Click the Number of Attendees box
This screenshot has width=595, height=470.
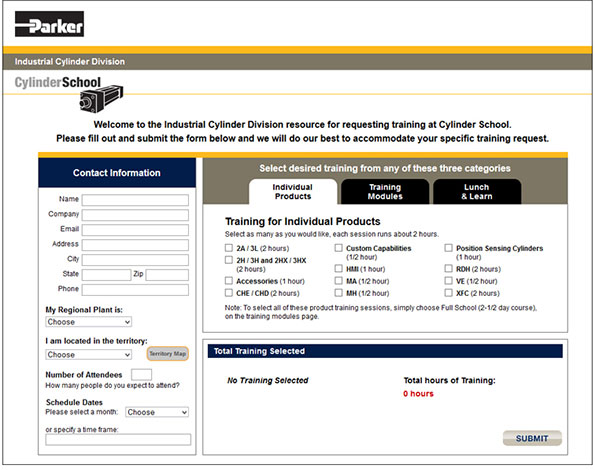141,375
